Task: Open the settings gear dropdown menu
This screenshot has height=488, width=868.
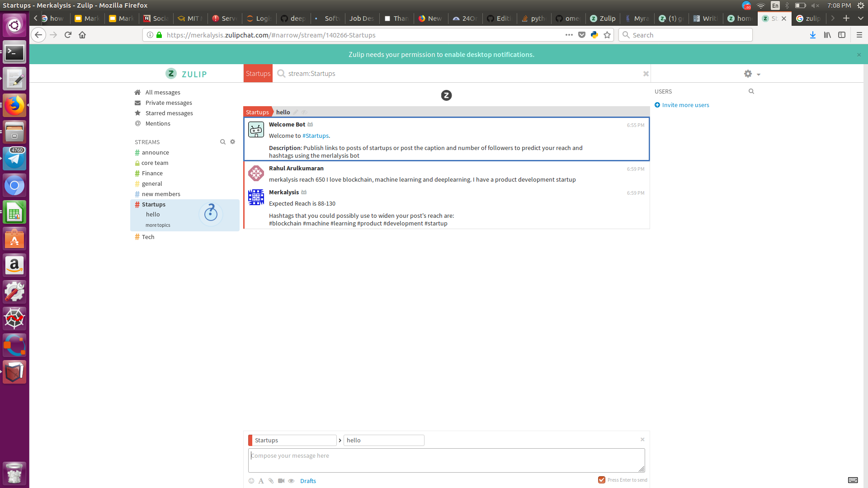Action: point(752,74)
